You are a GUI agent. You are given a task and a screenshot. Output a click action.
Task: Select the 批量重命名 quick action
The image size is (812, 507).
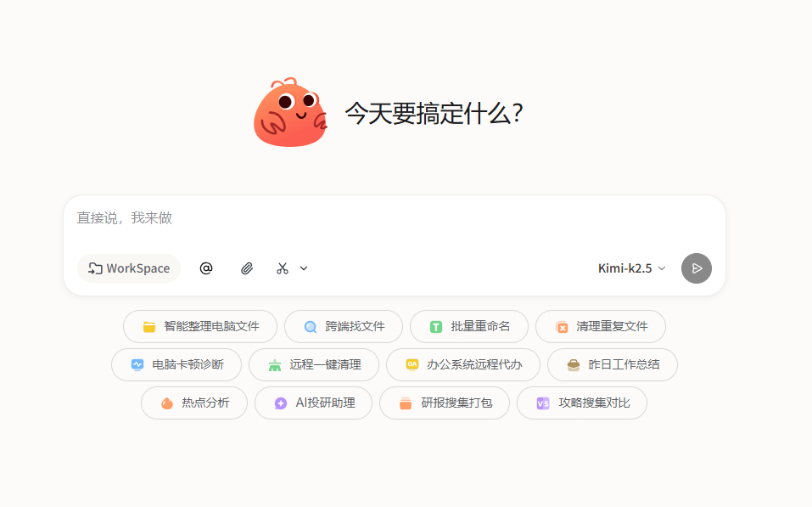click(x=469, y=326)
